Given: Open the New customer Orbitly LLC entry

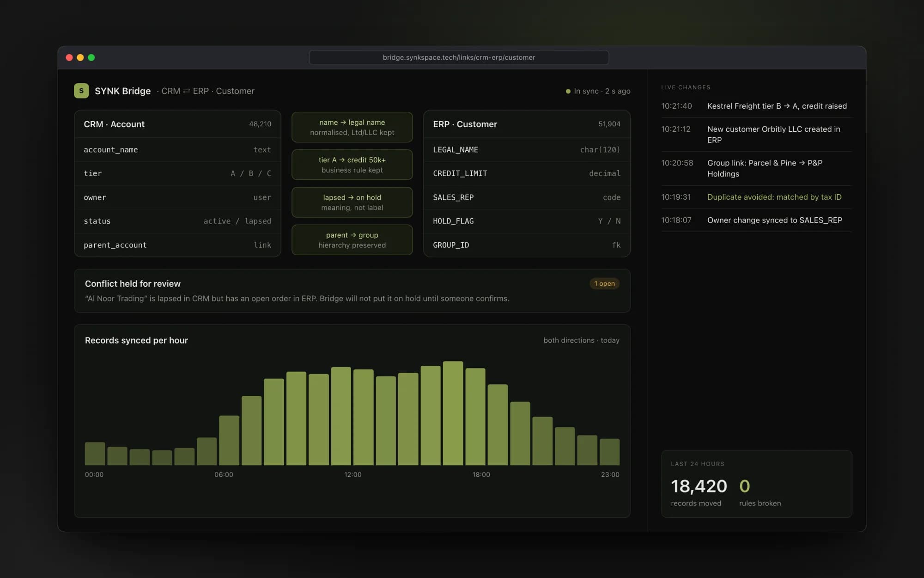Looking at the screenshot, I should point(756,135).
